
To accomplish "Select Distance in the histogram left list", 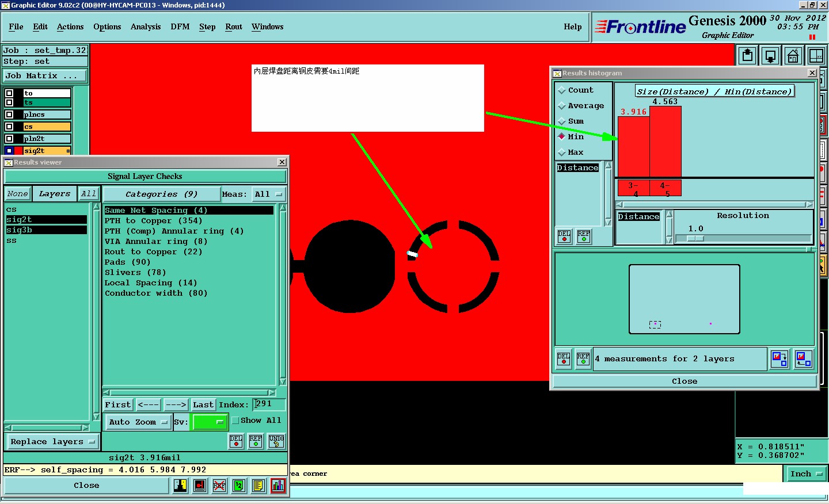I will (577, 168).
